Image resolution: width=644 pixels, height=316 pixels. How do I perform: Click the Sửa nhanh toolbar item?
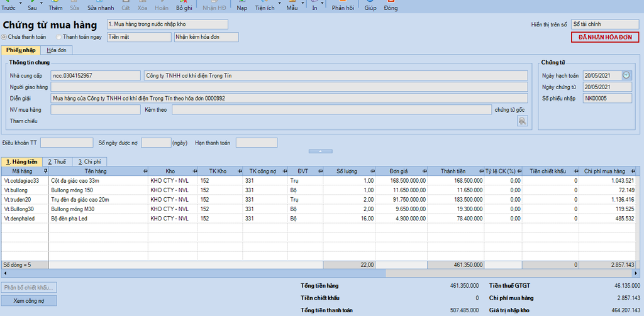tap(101, 6)
